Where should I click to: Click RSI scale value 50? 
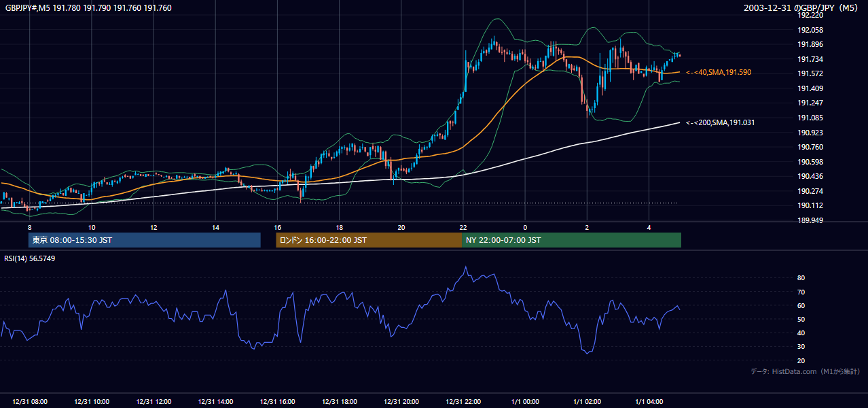801,319
